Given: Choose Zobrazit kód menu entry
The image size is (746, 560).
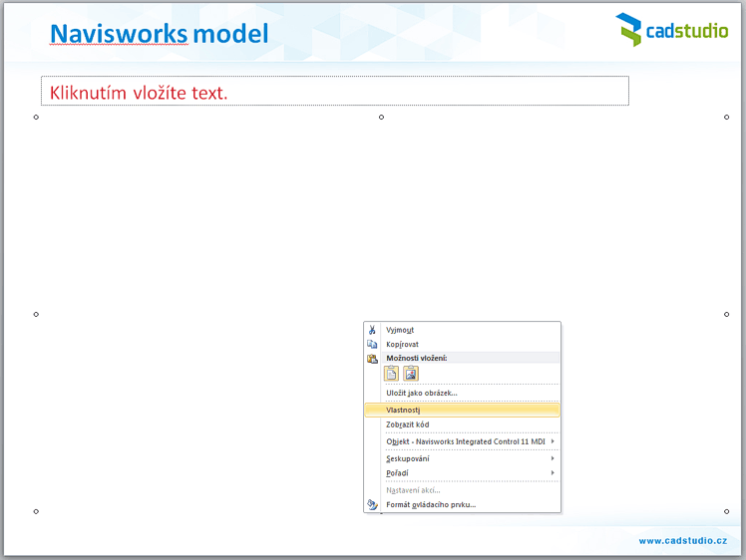Looking at the screenshot, I should (407, 424).
